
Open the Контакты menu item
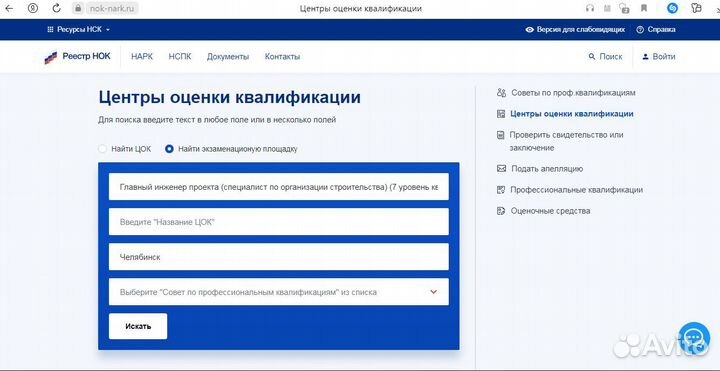pos(282,57)
